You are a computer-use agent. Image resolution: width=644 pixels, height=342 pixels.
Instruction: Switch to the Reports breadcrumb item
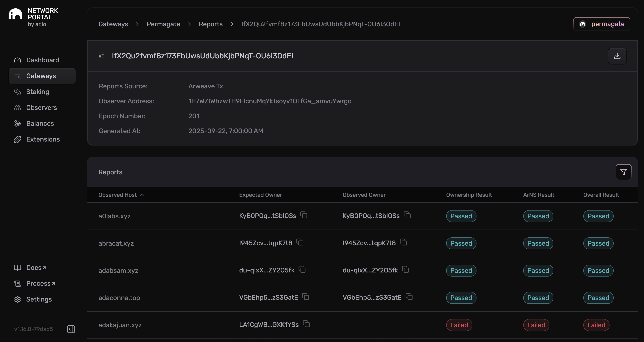(210, 24)
